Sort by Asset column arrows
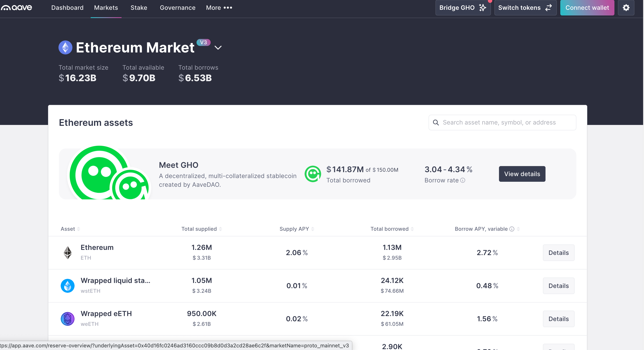Viewport: 644px width, 350px height. point(78,229)
